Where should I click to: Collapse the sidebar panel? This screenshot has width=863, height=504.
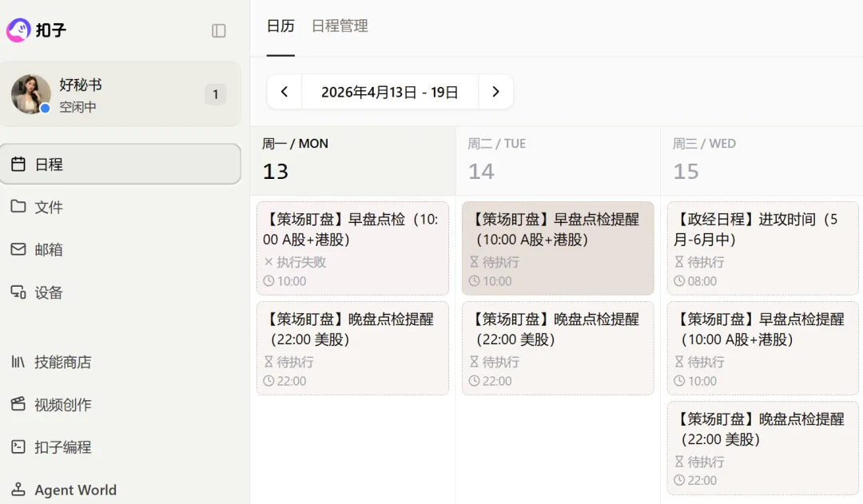pyautogui.click(x=218, y=30)
